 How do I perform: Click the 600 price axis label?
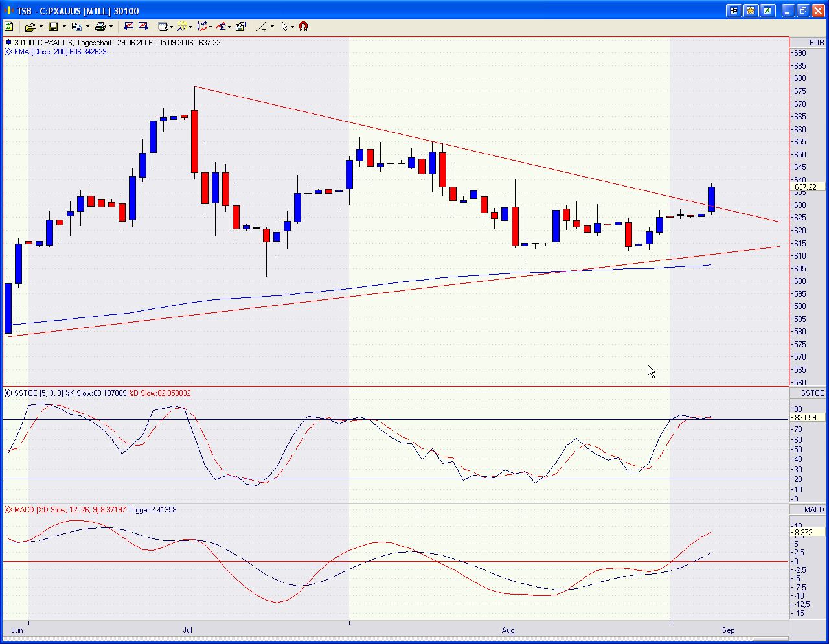coord(800,281)
